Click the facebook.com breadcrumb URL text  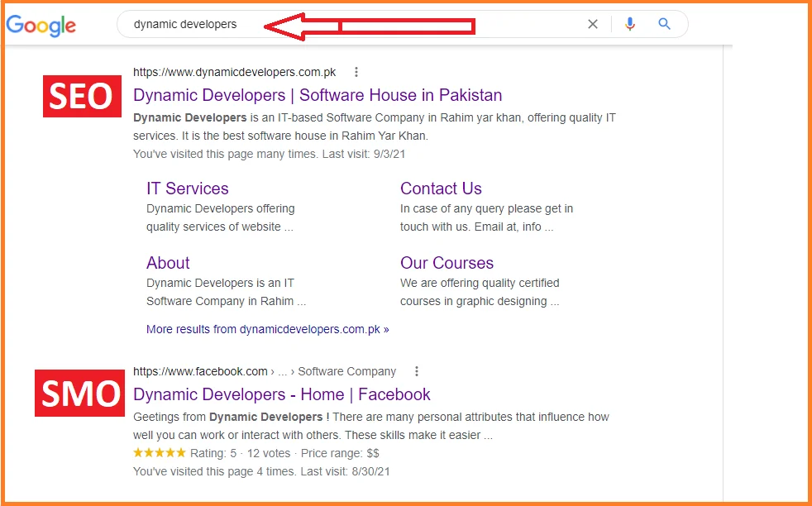coord(265,371)
